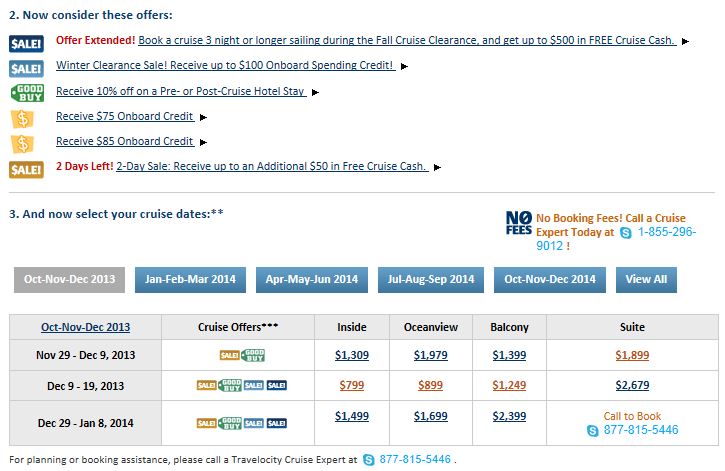Image resolution: width=725 pixels, height=471 pixels.
Task: Click the blue SALE icon beside Fall Cruise Clearance
Action: (26, 43)
